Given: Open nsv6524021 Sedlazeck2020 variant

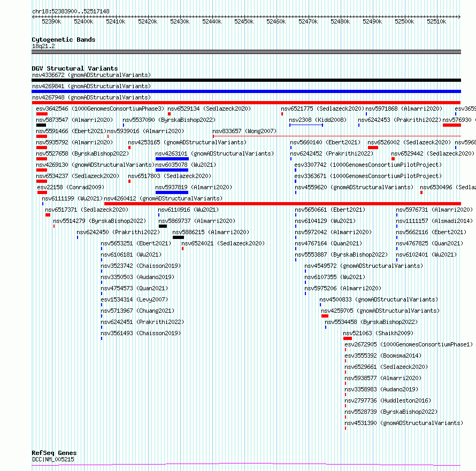Looking at the screenshot, I should 223,243.
